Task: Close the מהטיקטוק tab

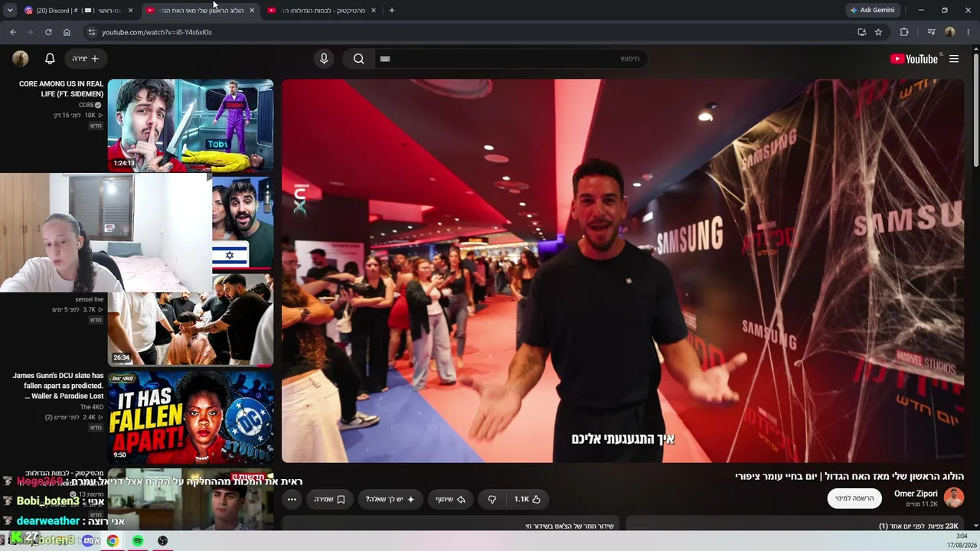Action: point(374,11)
